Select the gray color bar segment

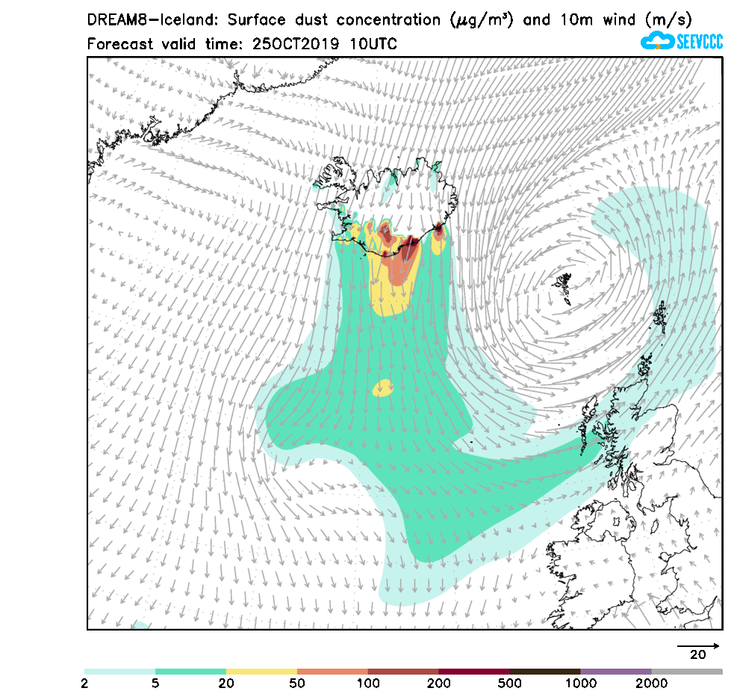[687, 672]
